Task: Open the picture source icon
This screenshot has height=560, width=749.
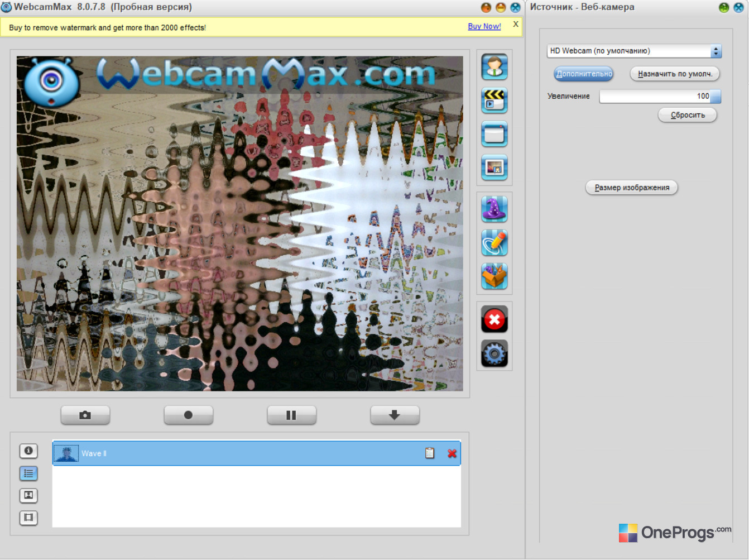Action: tap(494, 167)
